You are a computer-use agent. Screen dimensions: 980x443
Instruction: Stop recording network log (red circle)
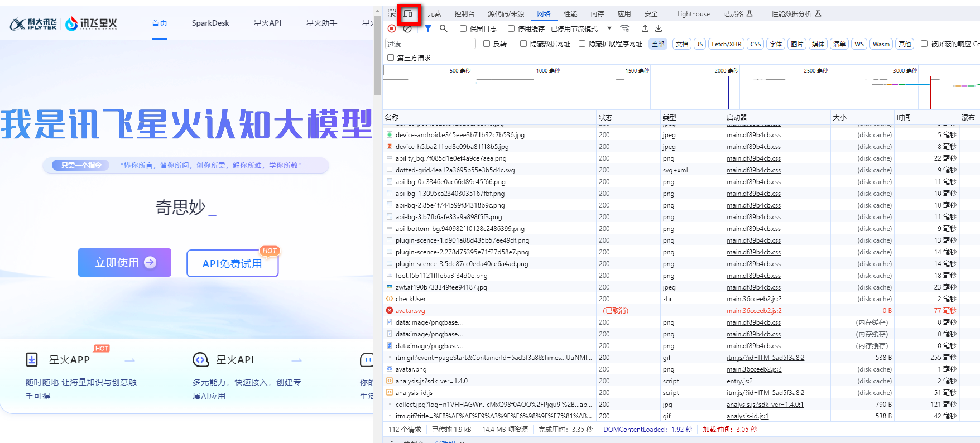click(x=392, y=28)
